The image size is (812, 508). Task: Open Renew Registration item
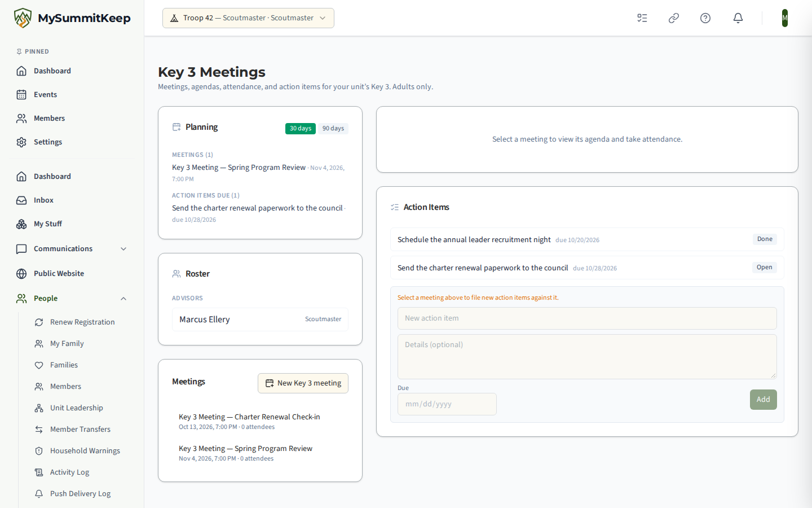(x=82, y=322)
